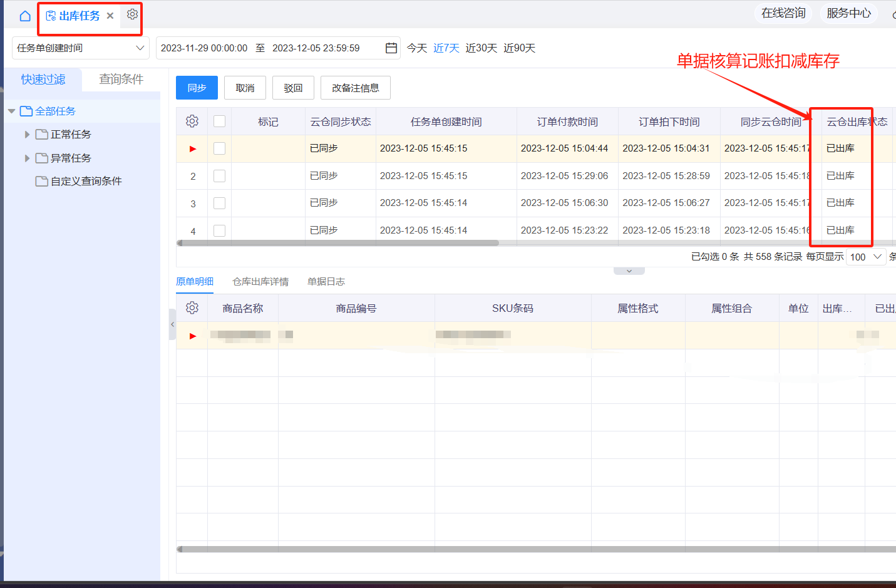The image size is (896, 588).
Task: Select 自定义查询条件 in tree
Action: [x=86, y=181]
